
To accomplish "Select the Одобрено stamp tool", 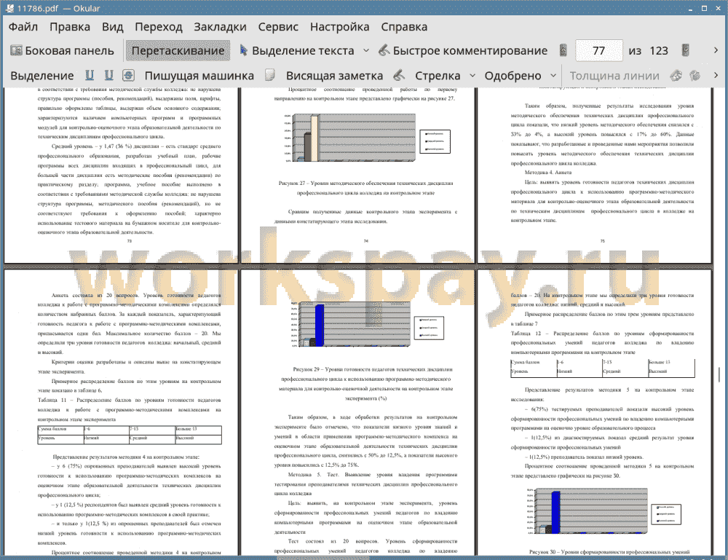I will point(513,76).
